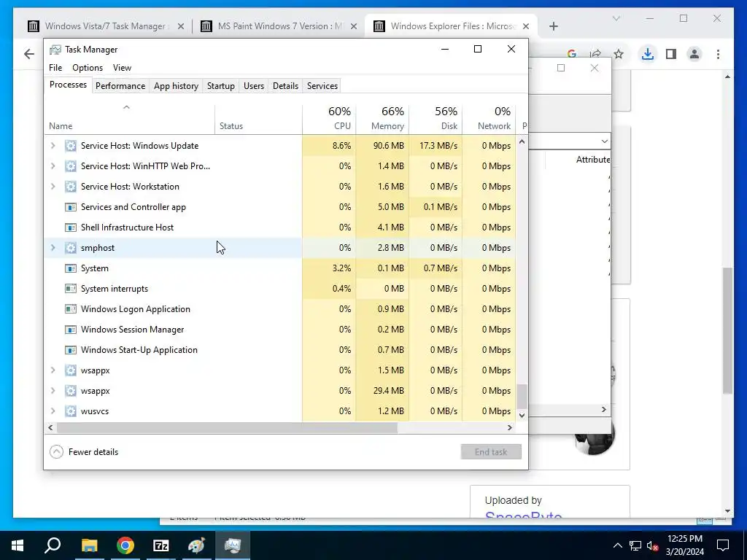The image size is (747, 560).
Task: Bookmark this page with the star icon
Action: pos(619,54)
